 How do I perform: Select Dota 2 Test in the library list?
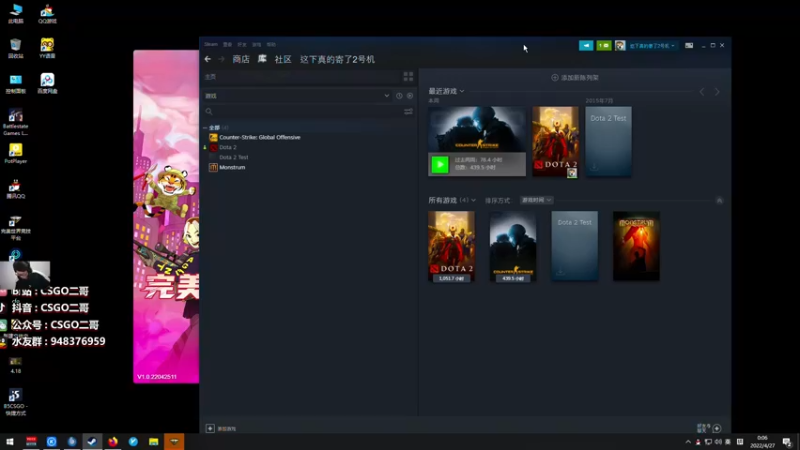[234, 157]
